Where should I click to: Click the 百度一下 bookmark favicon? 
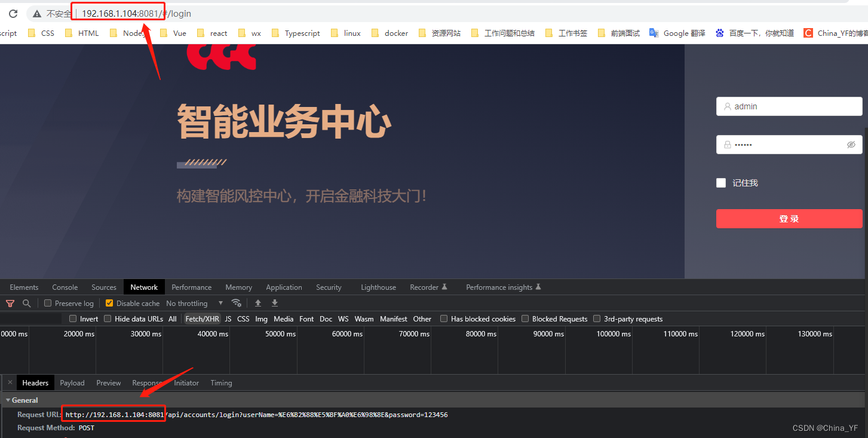[x=719, y=33]
